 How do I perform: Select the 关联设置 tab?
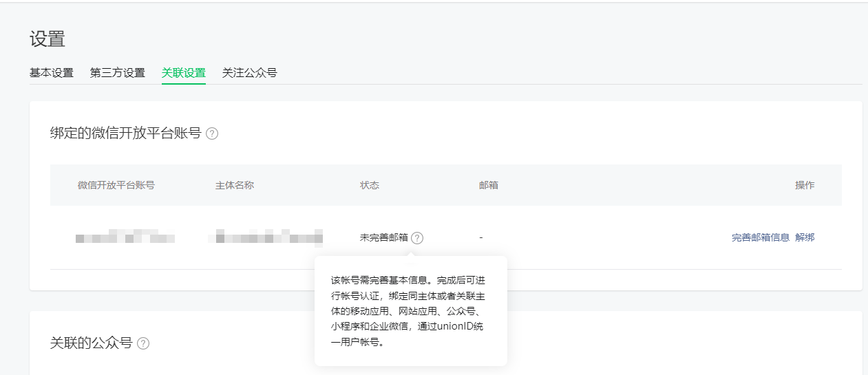(184, 73)
